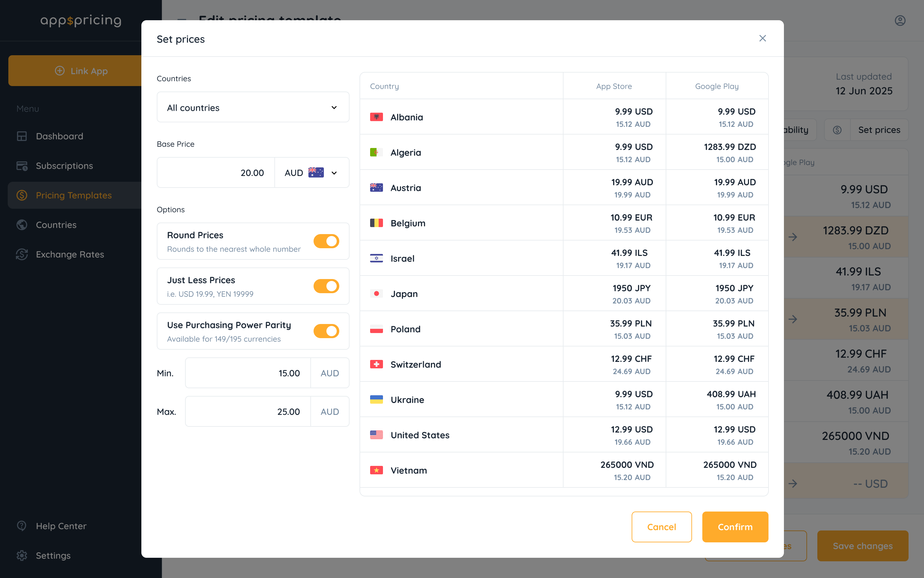Toggle Use Purchasing Power Parity
This screenshot has height=578, width=924.
pos(326,331)
